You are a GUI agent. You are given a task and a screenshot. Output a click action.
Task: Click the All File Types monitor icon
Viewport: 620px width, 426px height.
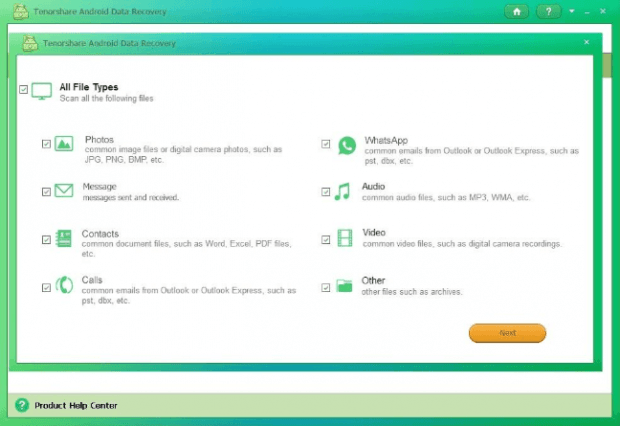[42, 91]
